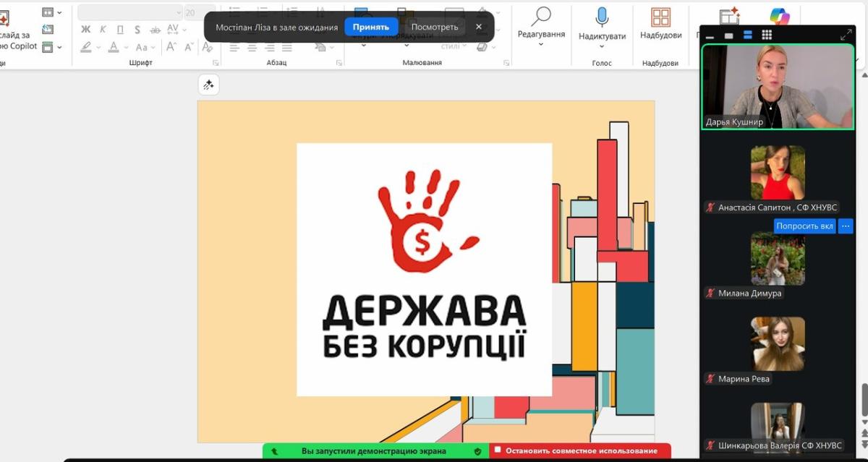Open font color dropdown arrow
Image resolution: width=868 pixels, height=462 pixels.
(127, 48)
